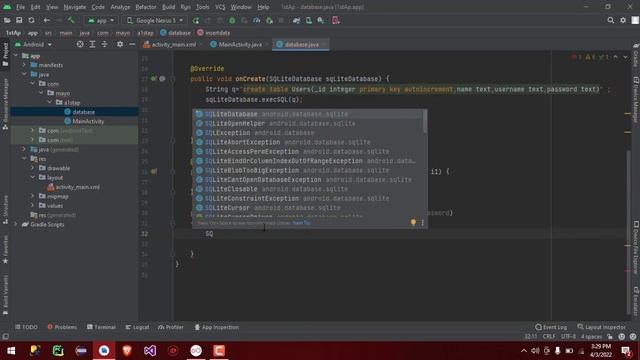Open the Project tool window sidebar tab
The image size is (640, 360).
point(5,55)
